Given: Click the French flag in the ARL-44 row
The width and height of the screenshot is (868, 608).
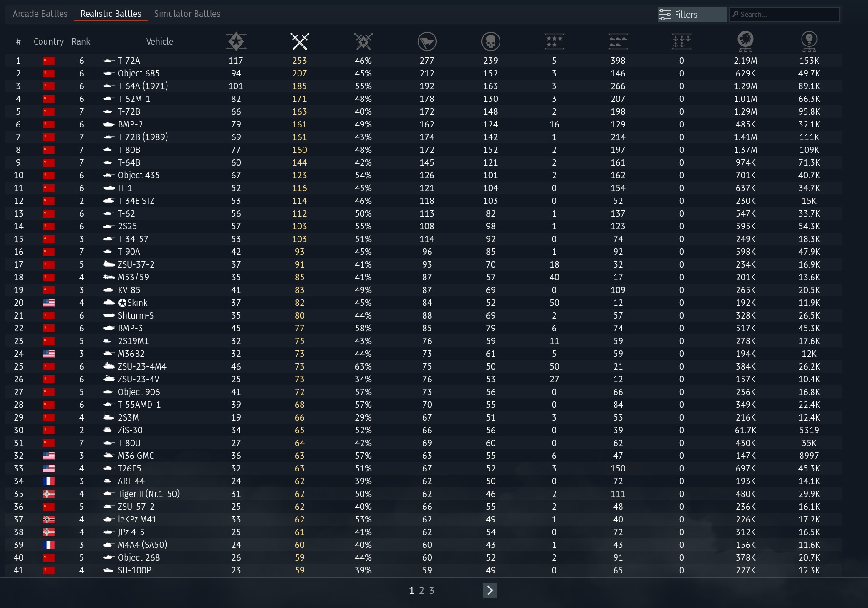Looking at the screenshot, I should (49, 481).
